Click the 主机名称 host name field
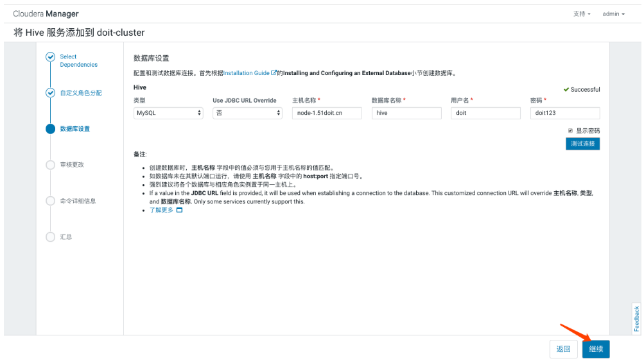The image size is (644, 361). click(x=327, y=113)
